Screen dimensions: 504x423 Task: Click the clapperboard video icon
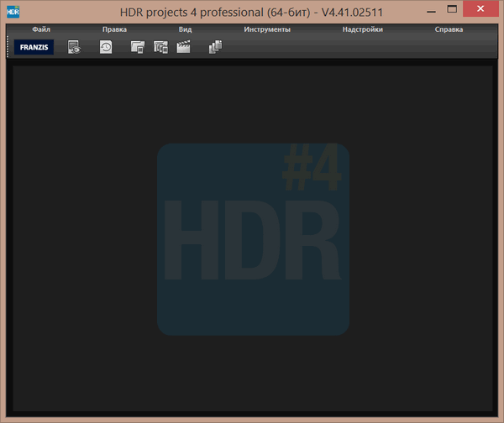click(183, 47)
